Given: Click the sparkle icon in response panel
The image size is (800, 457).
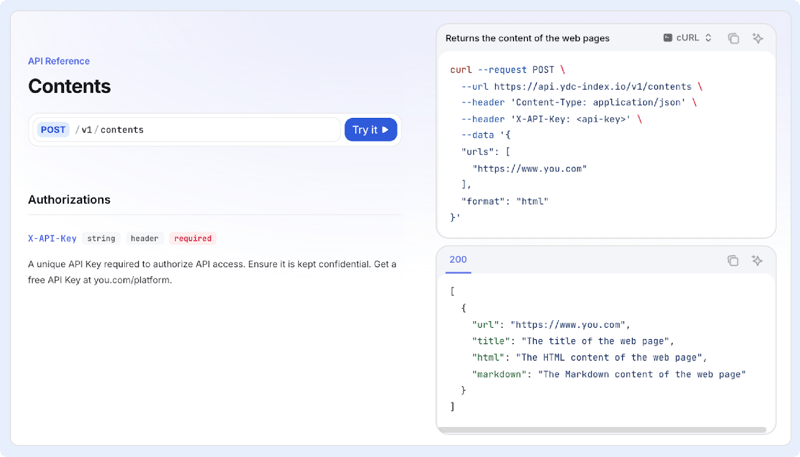Looking at the screenshot, I should [x=757, y=260].
